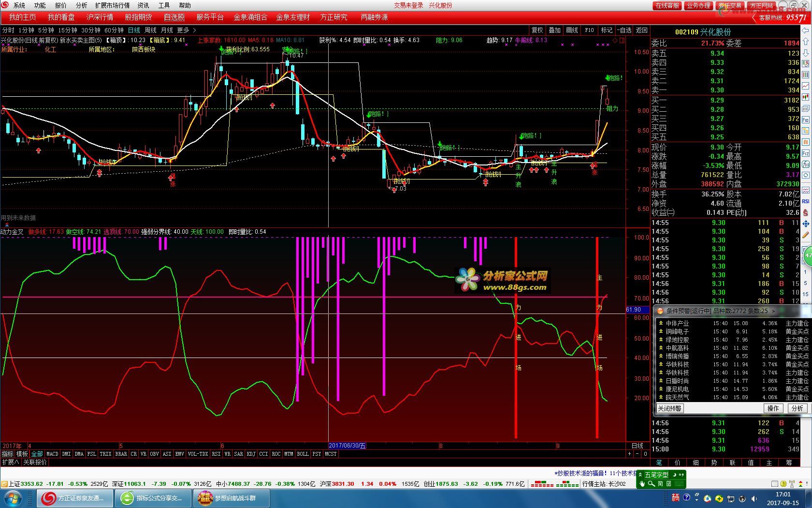Select the 两融券源 navigation tab
This screenshot has width=812, height=508.
[x=374, y=17]
